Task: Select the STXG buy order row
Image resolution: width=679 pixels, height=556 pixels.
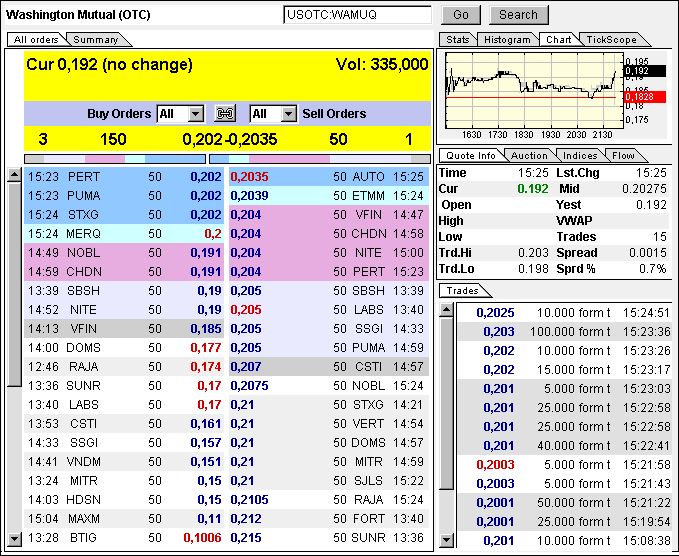Action: point(124,215)
